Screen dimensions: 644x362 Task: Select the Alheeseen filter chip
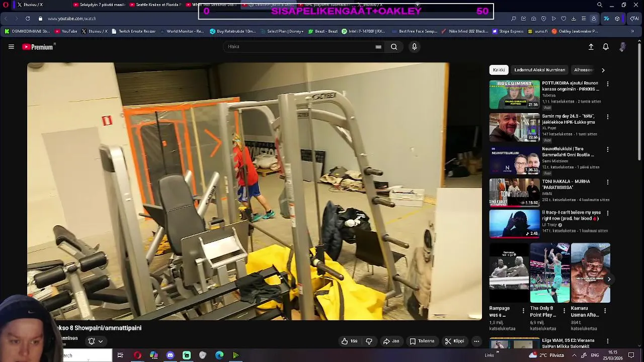click(584, 70)
